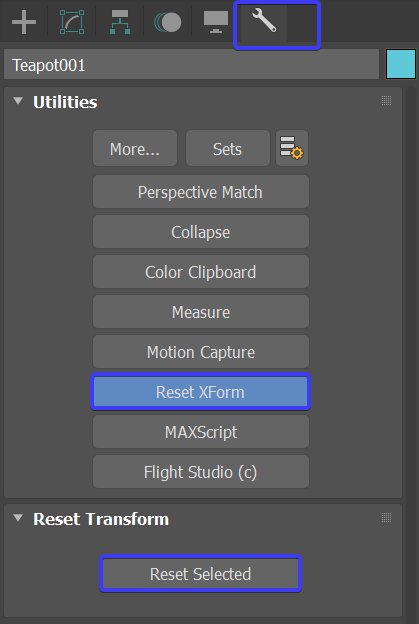Open the cyan object color swatch

click(401, 64)
